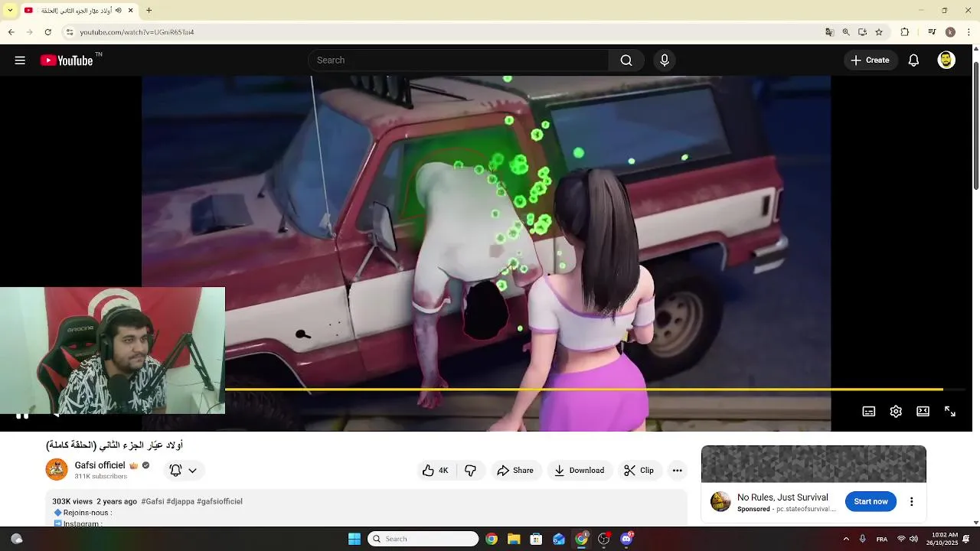Click the browser reload button
The height and width of the screenshot is (551, 980).
pyautogui.click(x=48, y=32)
